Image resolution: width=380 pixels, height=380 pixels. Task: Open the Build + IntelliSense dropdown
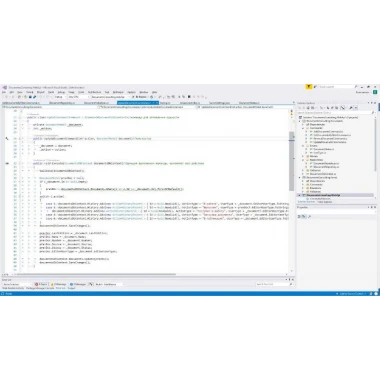(109, 284)
